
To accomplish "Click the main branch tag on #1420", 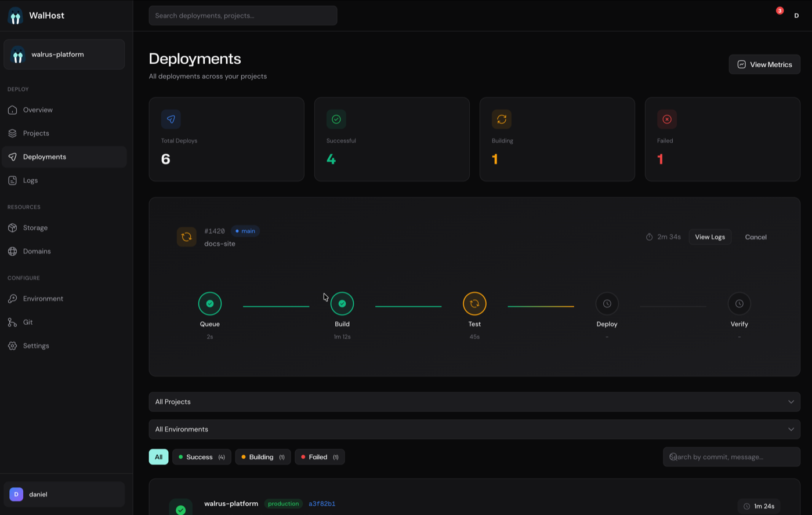I will coord(245,231).
